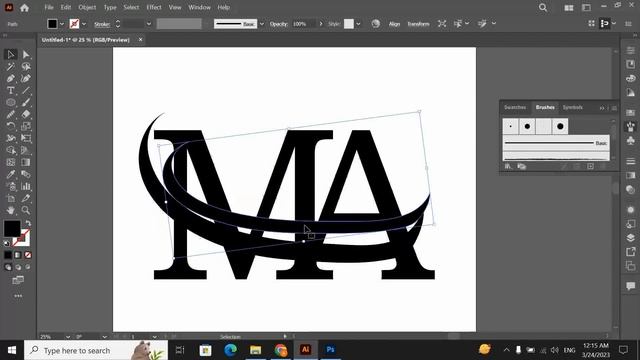This screenshot has width=640, height=360.
Task: Open Photoshop from the Windows taskbar
Action: (x=330, y=350)
